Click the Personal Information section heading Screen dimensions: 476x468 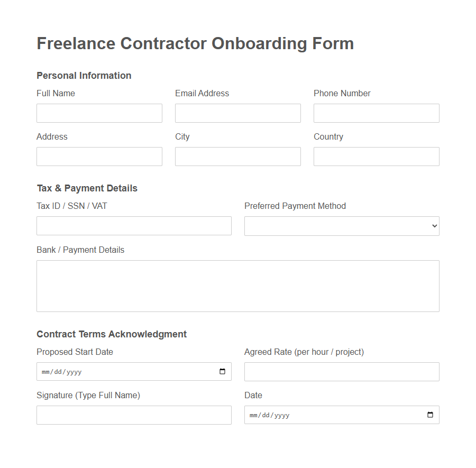pyautogui.click(x=84, y=76)
